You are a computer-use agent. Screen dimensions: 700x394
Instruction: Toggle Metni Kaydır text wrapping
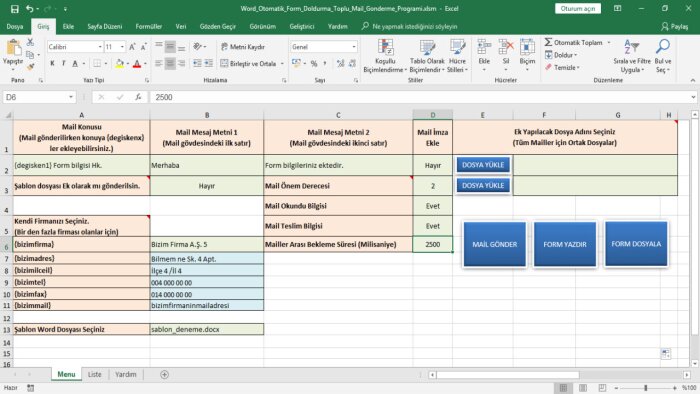pyautogui.click(x=243, y=47)
